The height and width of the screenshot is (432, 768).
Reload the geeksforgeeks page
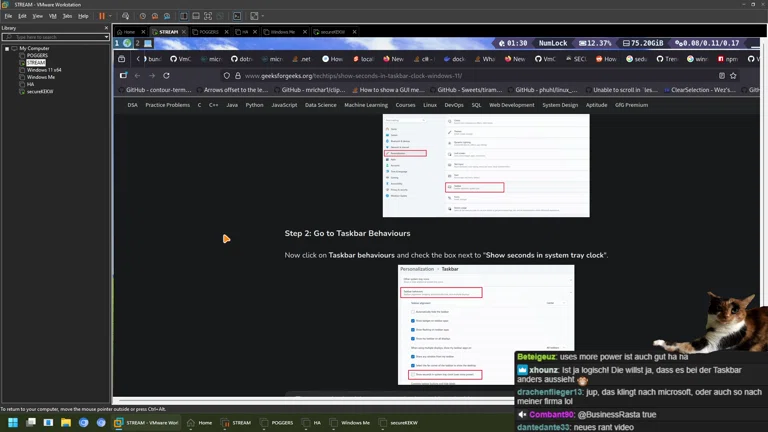167,76
